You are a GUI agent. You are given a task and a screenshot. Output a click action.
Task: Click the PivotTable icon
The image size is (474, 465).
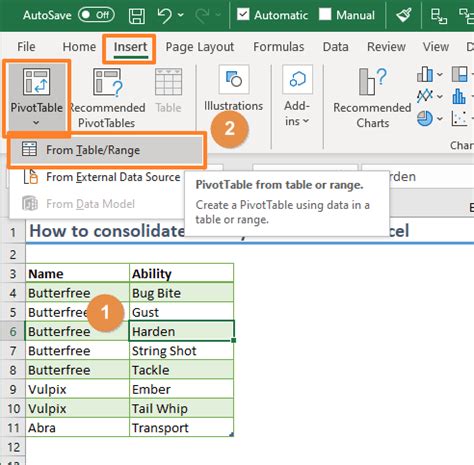36,82
